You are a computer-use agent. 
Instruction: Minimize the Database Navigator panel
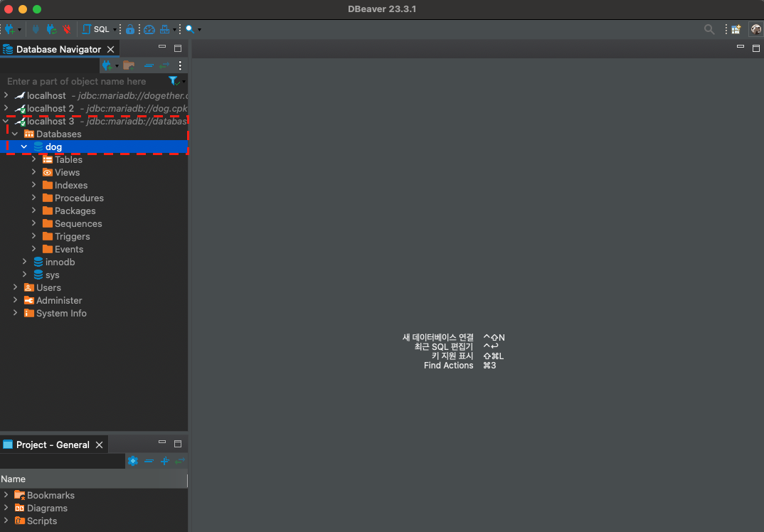click(162, 47)
